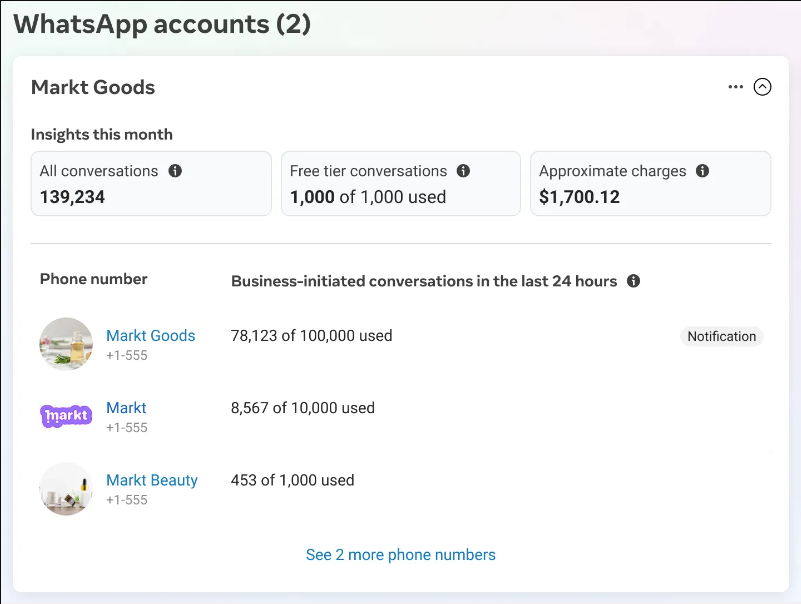Screen dimensions: 801x604
Task: Select the All conversations insight card
Action: (151, 184)
